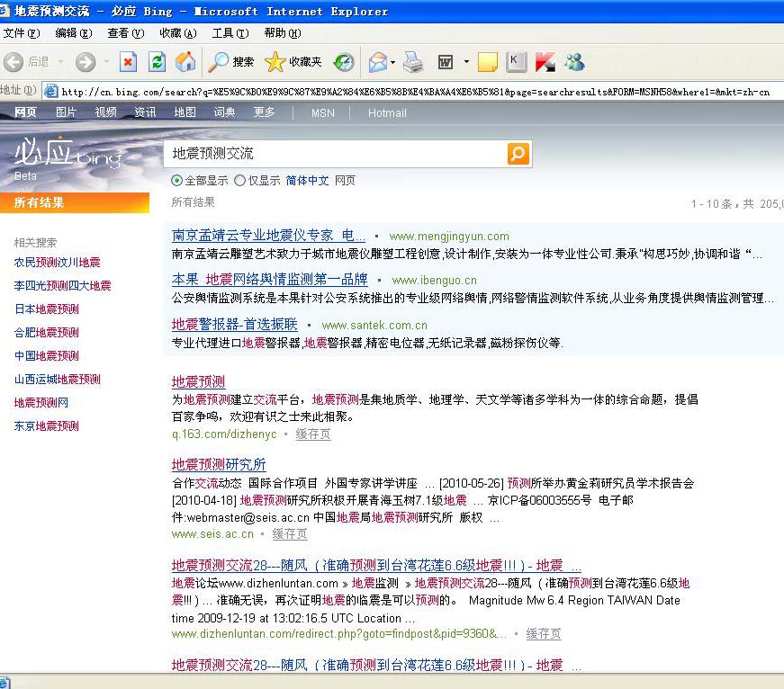Image resolution: width=784 pixels, height=689 pixels.
Task: Click the orange Bing search button
Action: tap(518, 154)
